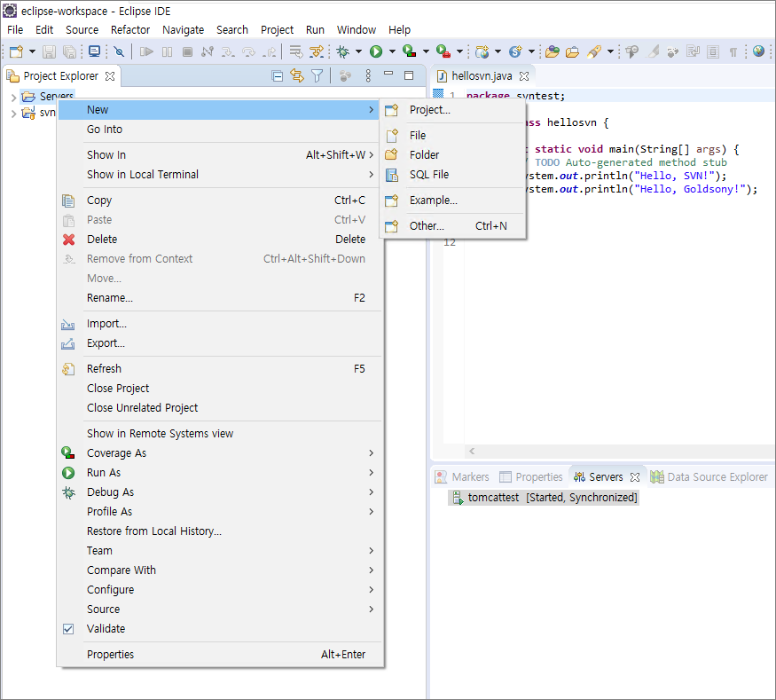The height and width of the screenshot is (700, 776).
Task: Switch to Data Source Explorer tab
Action: 709,476
